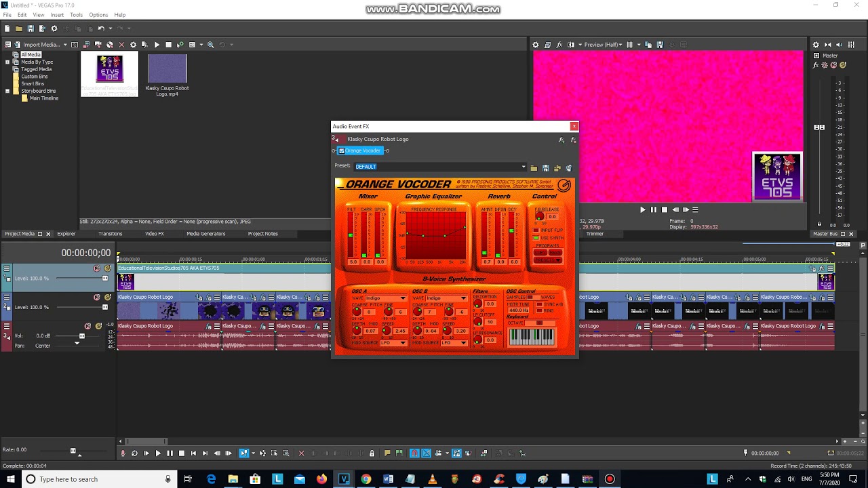Screen dimensions: 868x488
Task: Save the project with the floppy icon
Action: coord(31,28)
